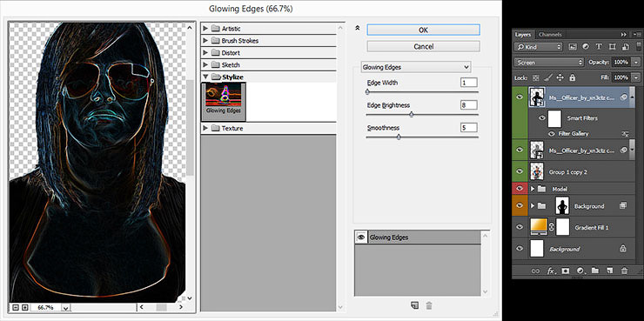Open the zoom percentage dropdown

point(66,307)
